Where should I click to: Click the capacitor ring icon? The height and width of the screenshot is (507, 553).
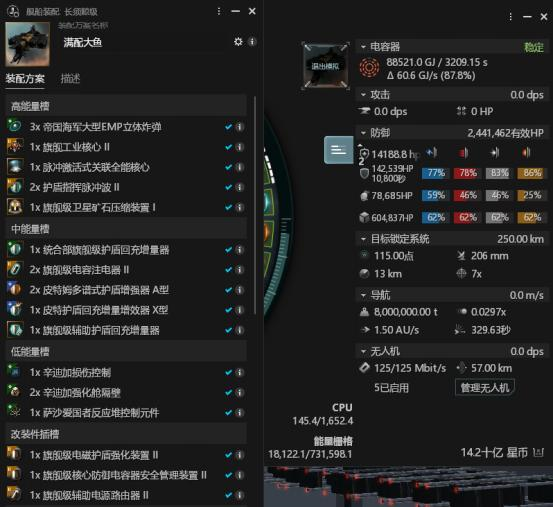tap(369, 67)
